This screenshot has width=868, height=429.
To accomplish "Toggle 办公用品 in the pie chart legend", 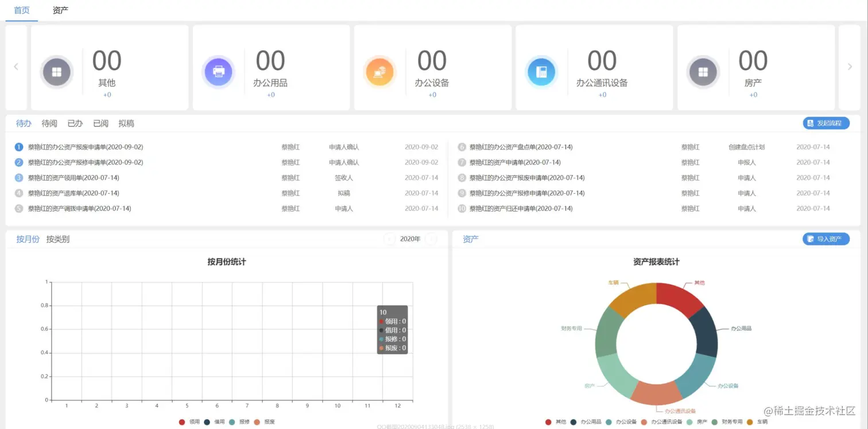I will [x=585, y=422].
